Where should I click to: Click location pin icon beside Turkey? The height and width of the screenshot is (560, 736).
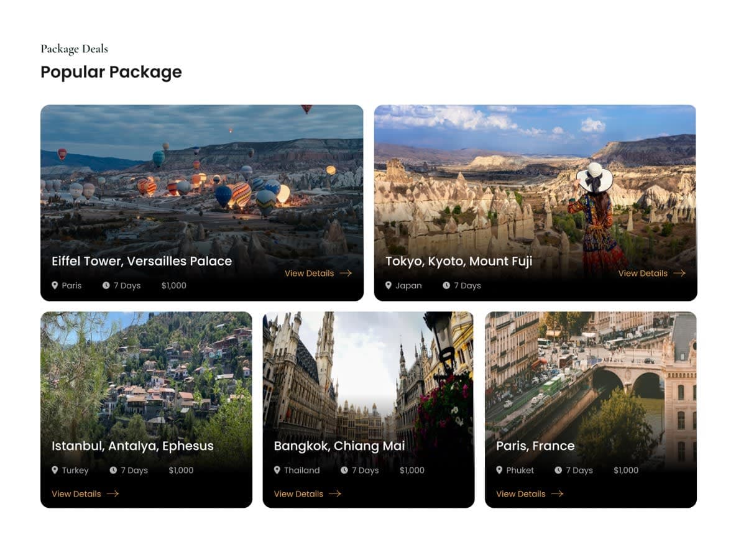(x=55, y=470)
